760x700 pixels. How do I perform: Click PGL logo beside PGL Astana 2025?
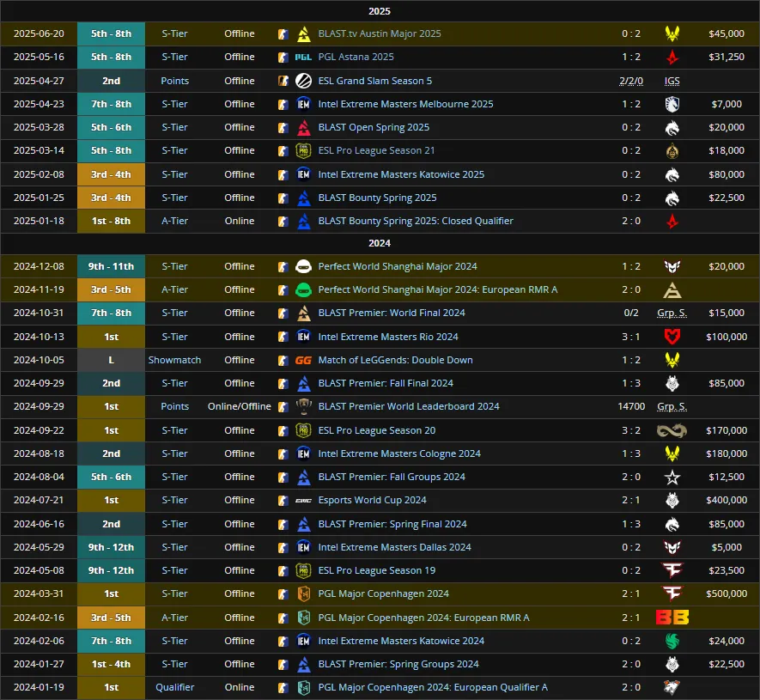coord(303,58)
